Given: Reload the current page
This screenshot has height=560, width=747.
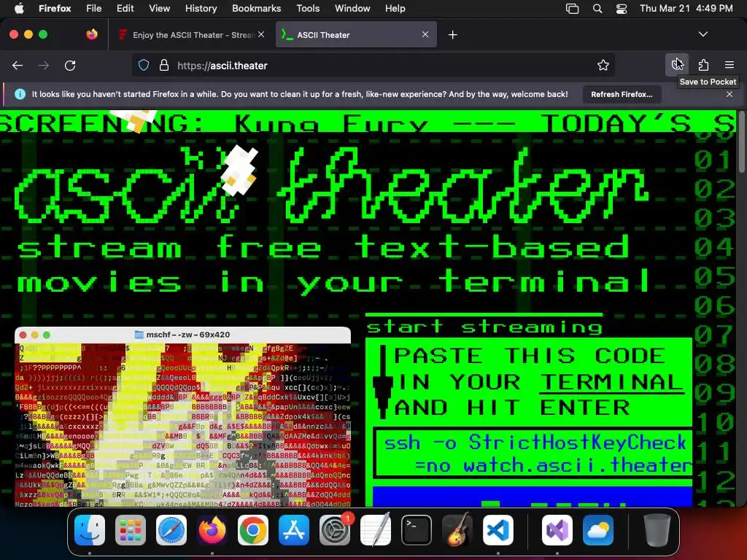Looking at the screenshot, I should (70, 65).
